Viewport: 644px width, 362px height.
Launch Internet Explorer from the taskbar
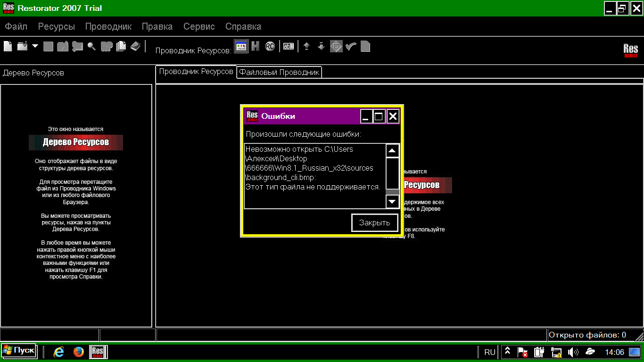click(x=59, y=352)
